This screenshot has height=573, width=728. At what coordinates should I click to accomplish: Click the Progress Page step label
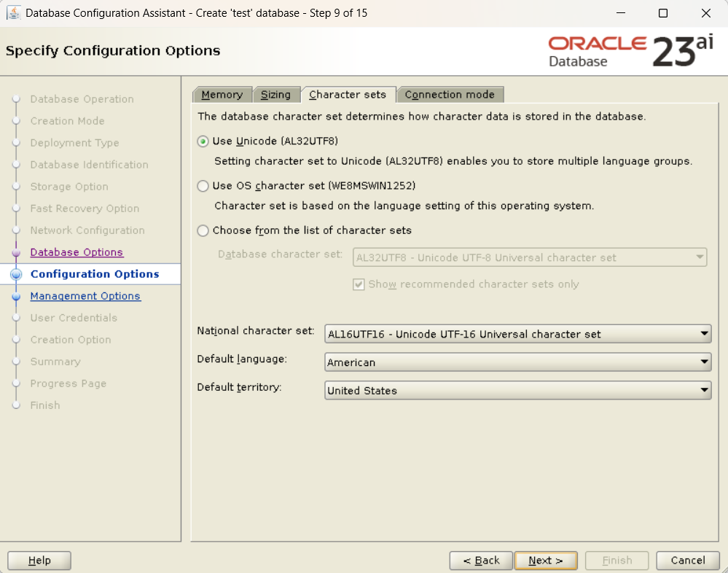point(69,383)
